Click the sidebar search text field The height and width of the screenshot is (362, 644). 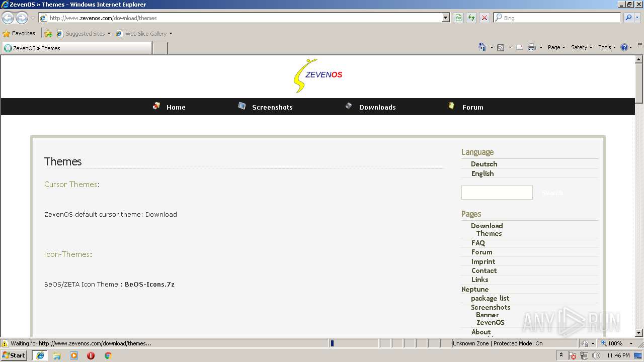497,193
